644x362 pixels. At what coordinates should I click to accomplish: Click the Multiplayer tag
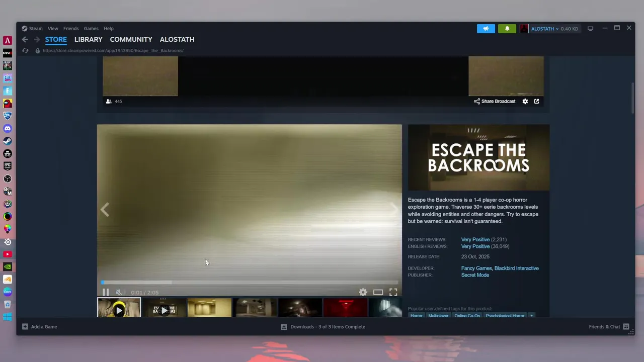point(438,315)
